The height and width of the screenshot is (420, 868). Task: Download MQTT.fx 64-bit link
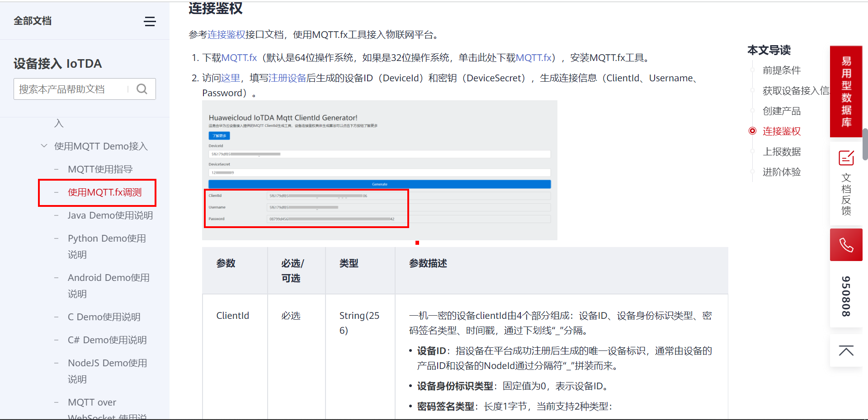click(x=239, y=58)
